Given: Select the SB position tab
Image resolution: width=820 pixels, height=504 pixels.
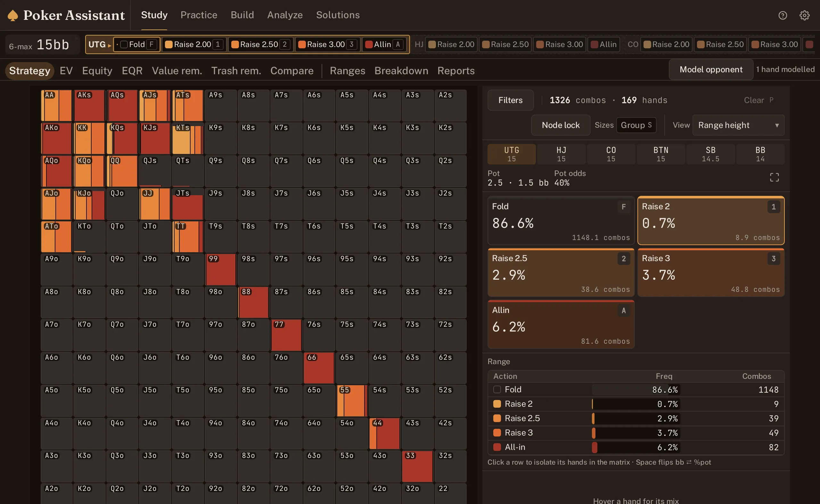Looking at the screenshot, I should (x=710, y=154).
